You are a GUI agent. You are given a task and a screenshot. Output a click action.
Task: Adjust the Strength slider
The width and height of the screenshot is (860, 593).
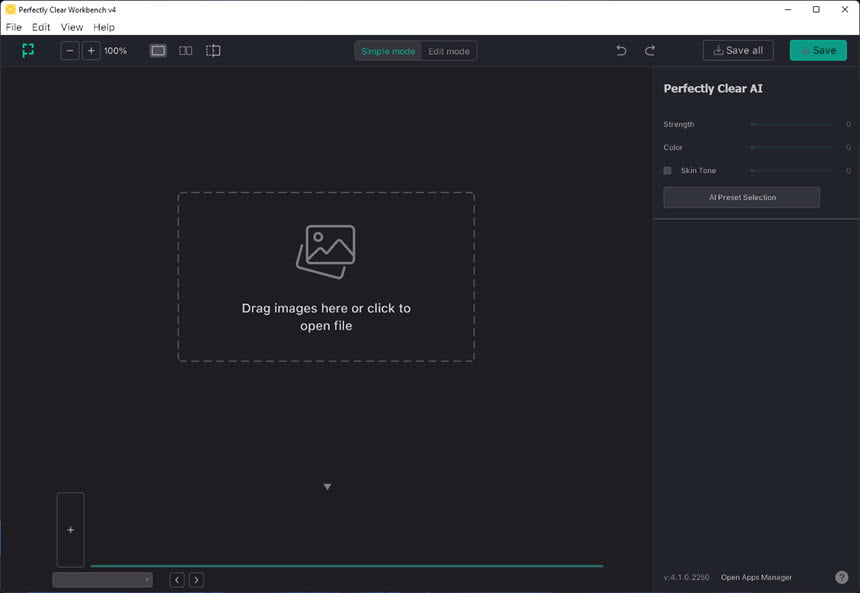tap(791, 125)
